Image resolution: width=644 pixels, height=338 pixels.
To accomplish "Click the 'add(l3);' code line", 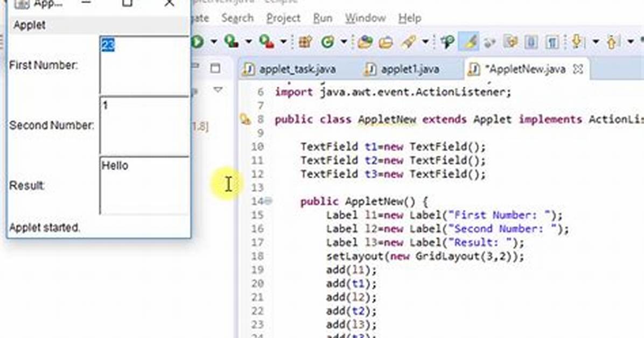I will point(351,325).
